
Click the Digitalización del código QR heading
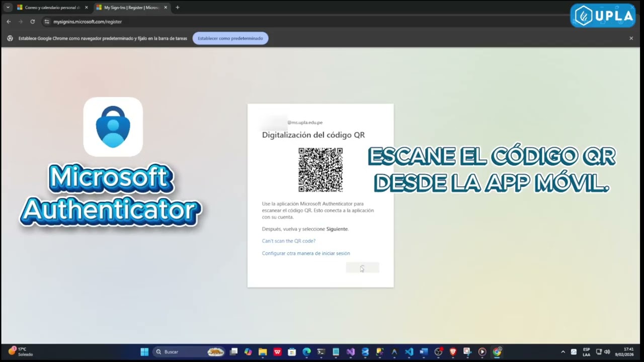313,135
